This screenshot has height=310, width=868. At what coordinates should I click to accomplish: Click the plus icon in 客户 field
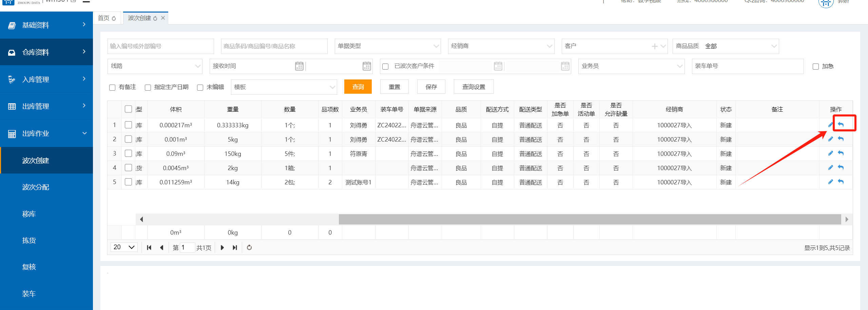tap(655, 46)
